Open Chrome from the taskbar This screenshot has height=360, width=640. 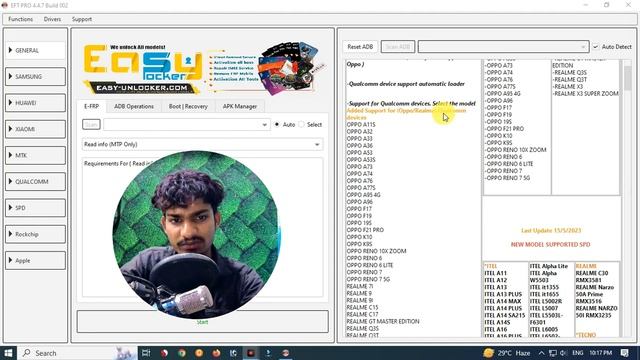click(182, 353)
